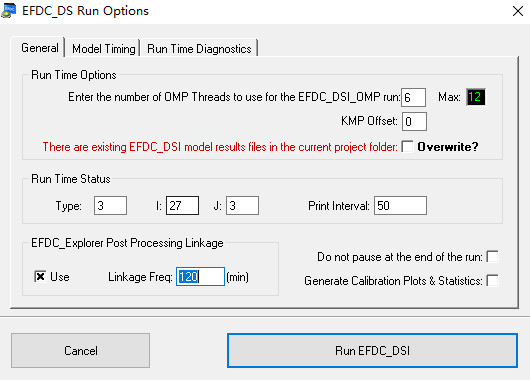Open the Model Timing tab
Image resolution: width=530 pixels, height=380 pixels.
(103, 49)
